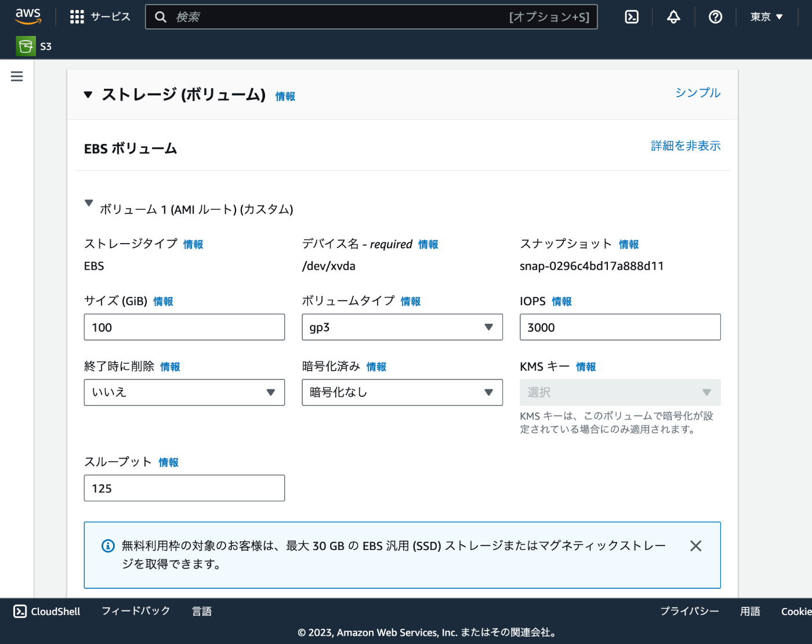
Task: Focus the top 検索 search box
Action: (x=371, y=17)
